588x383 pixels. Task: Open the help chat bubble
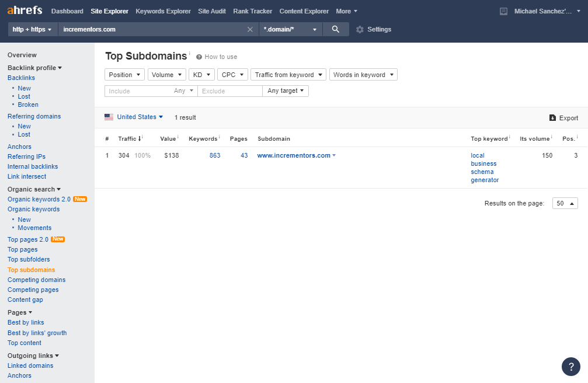point(570,367)
